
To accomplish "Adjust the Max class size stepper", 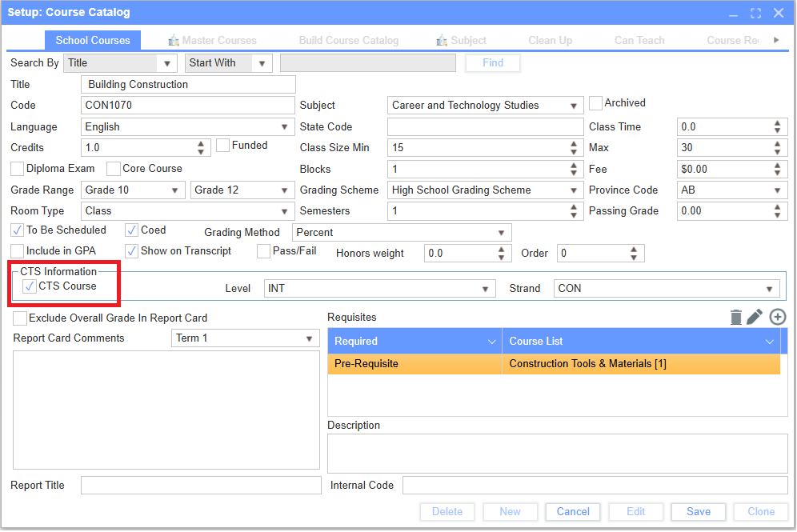I will (777, 148).
